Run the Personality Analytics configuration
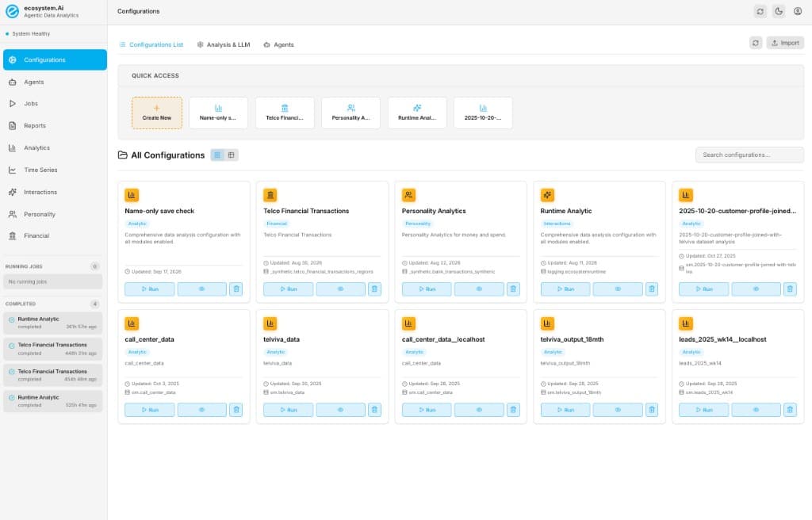This screenshot has width=812, height=520. [427, 289]
